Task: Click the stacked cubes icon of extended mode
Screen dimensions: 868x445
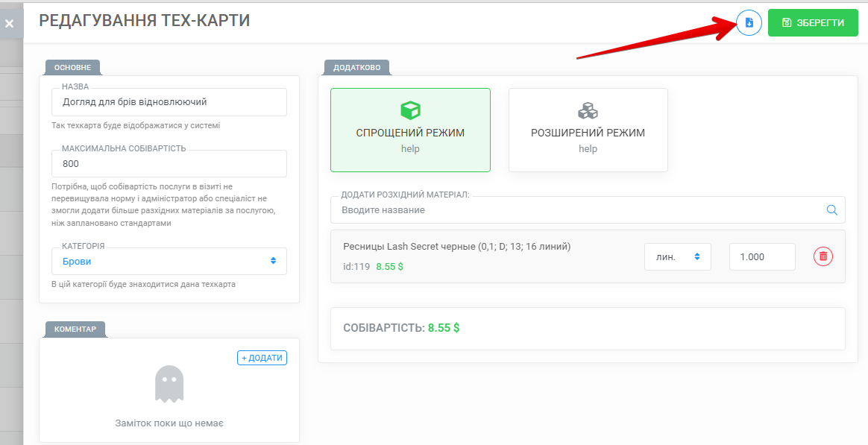Action: pyautogui.click(x=588, y=111)
